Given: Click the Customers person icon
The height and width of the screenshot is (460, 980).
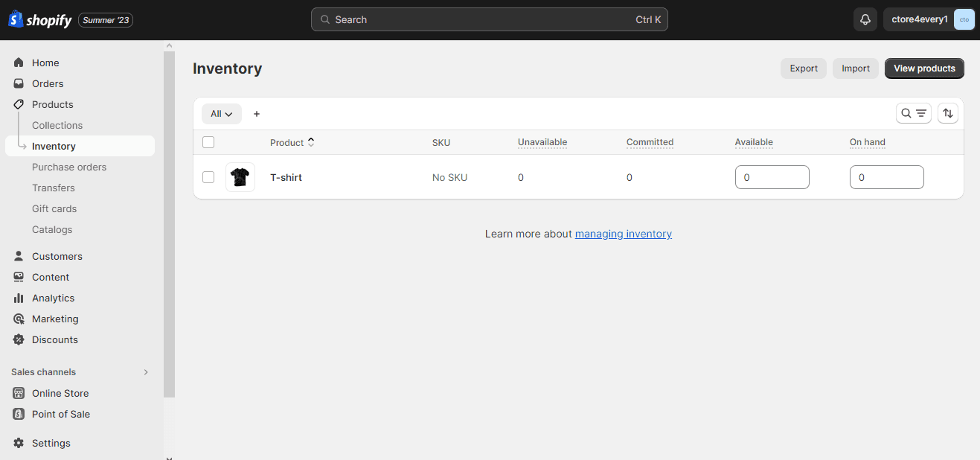Looking at the screenshot, I should tap(19, 256).
